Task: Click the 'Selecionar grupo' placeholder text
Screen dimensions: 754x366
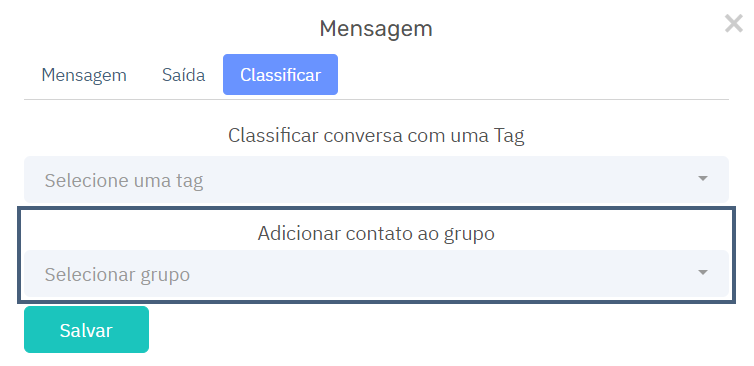Action: click(x=117, y=275)
